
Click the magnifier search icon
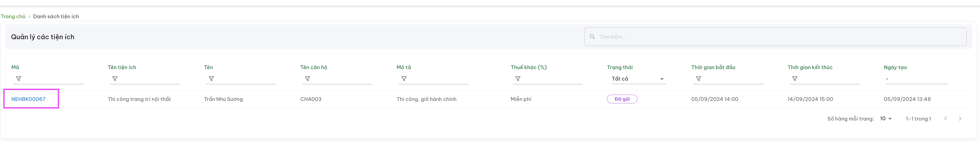pyautogui.click(x=592, y=37)
